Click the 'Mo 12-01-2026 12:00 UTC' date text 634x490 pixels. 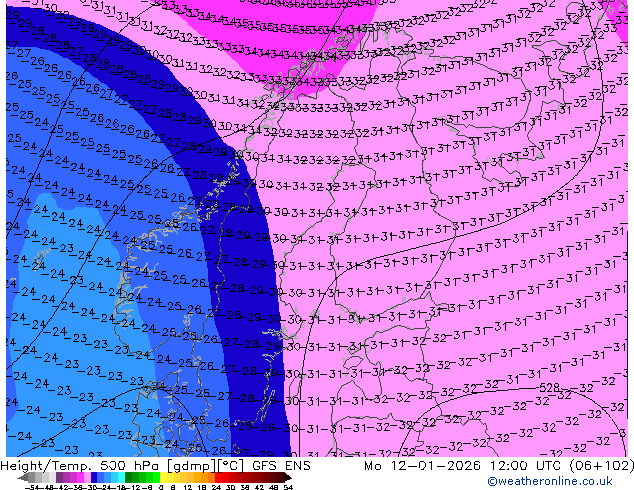[463, 466]
